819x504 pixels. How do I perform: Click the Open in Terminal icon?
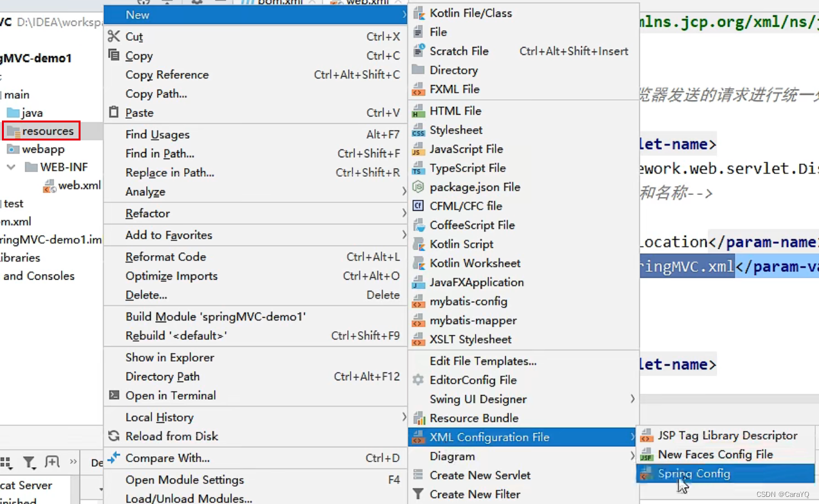pos(114,395)
